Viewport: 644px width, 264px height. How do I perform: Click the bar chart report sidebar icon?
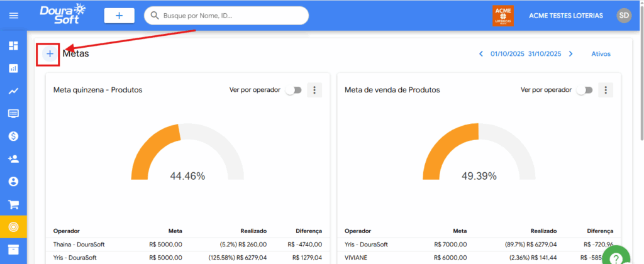13,69
